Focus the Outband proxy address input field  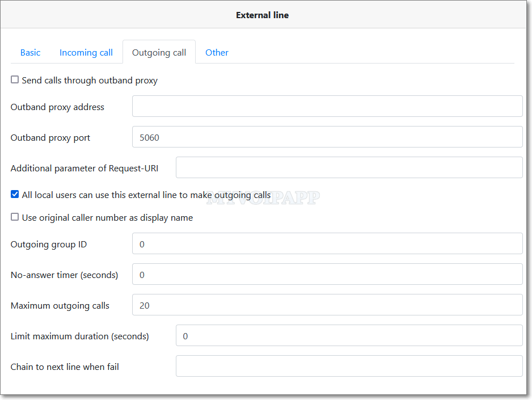coord(327,106)
